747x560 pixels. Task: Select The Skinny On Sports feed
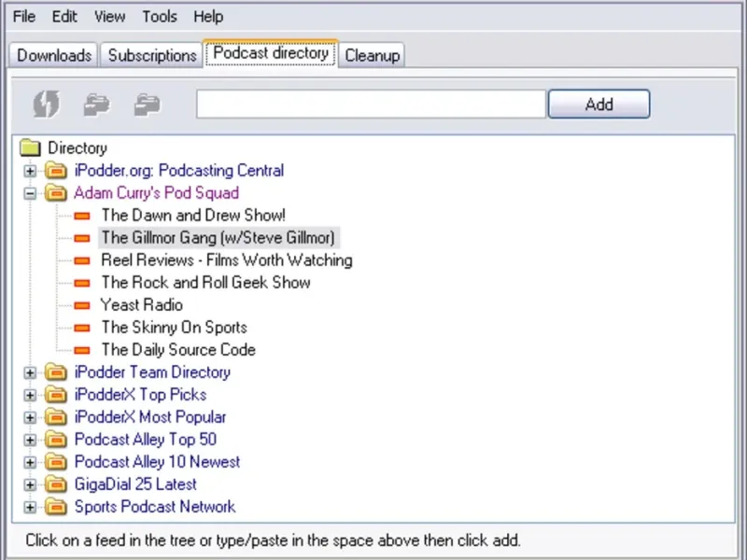(x=174, y=328)
